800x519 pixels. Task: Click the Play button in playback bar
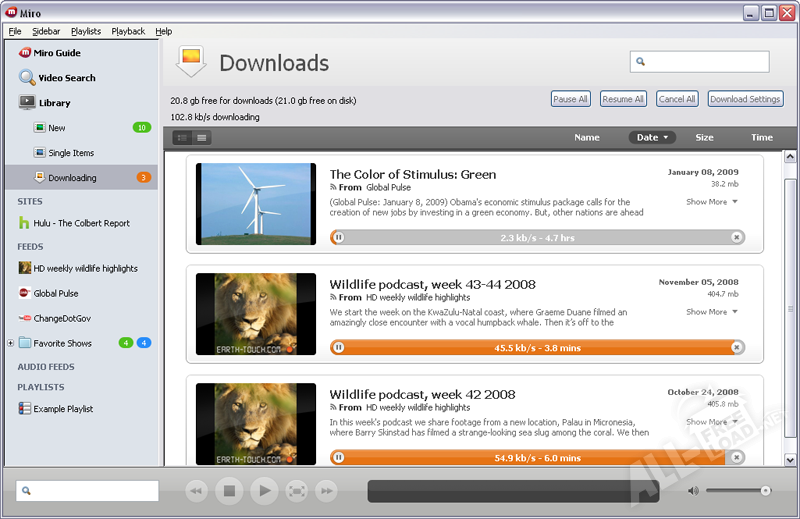point(263,490)
